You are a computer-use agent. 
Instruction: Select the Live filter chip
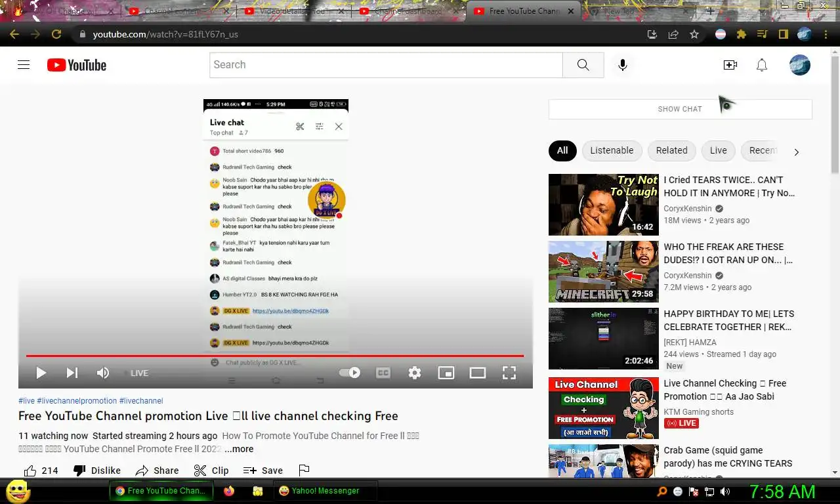tap(718, 150)
